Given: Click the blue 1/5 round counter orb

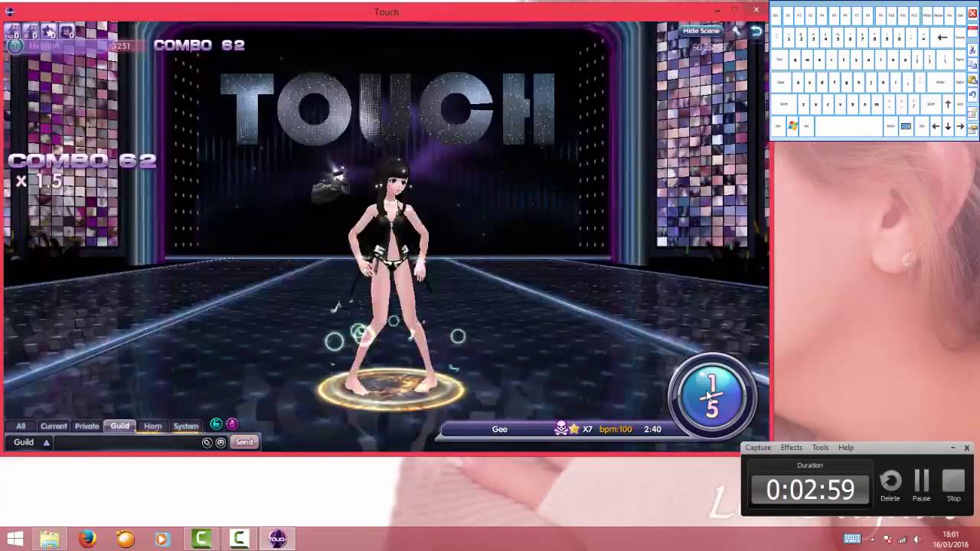Looking at the screenshot, I should tap(712, 396).
